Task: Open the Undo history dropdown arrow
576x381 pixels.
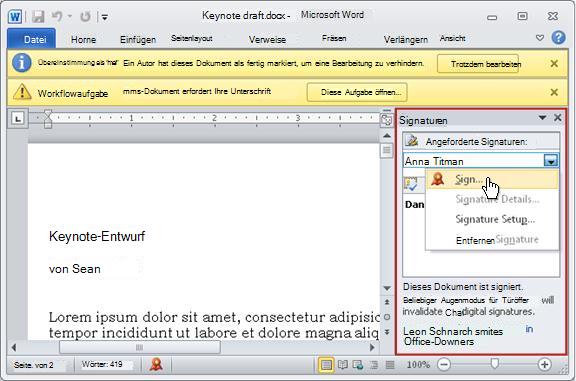Action: (69, 17)
